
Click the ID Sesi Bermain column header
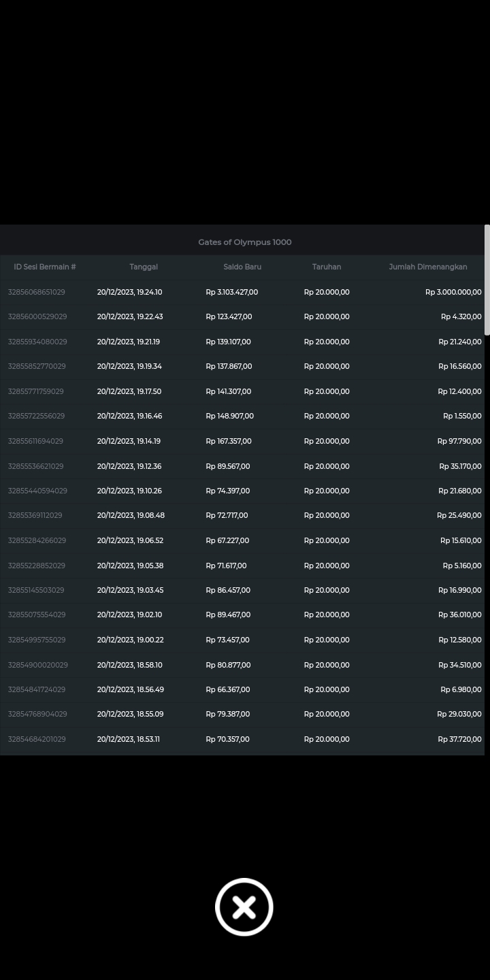click(x=45, y=267)
